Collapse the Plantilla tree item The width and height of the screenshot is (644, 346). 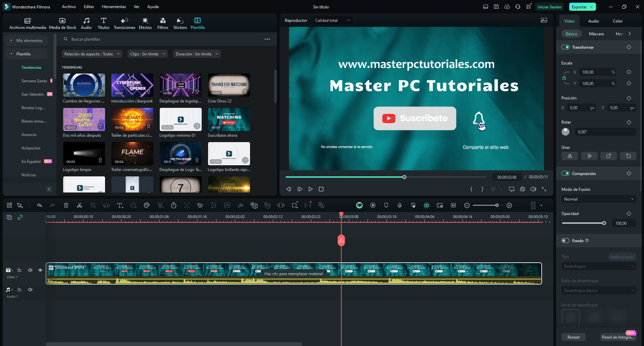(11, 54)
